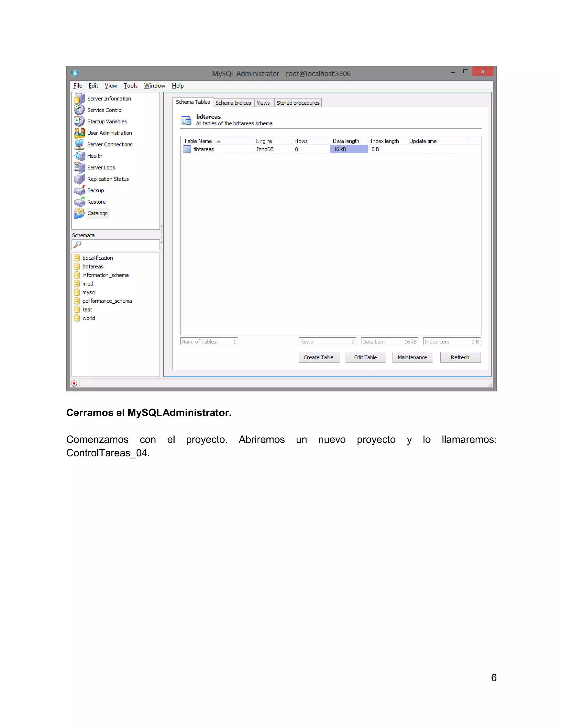Open the Catalogs folder icon
Screen dimensions: 563x728
click(x=79, y=213)
